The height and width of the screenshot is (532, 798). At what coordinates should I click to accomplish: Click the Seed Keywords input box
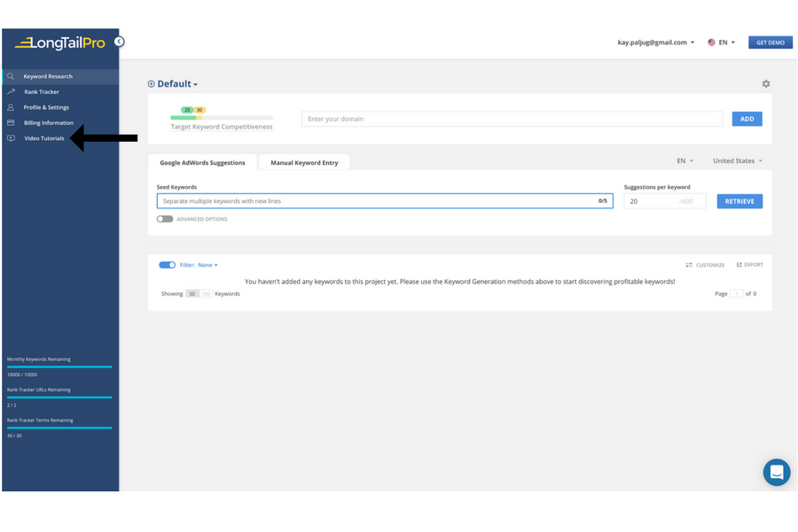pos(385,201)
